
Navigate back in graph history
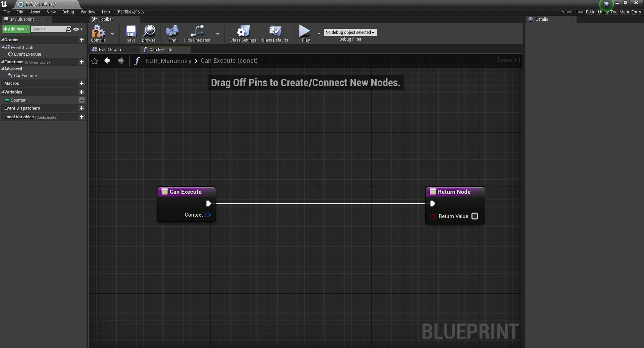tap(107, 61)
